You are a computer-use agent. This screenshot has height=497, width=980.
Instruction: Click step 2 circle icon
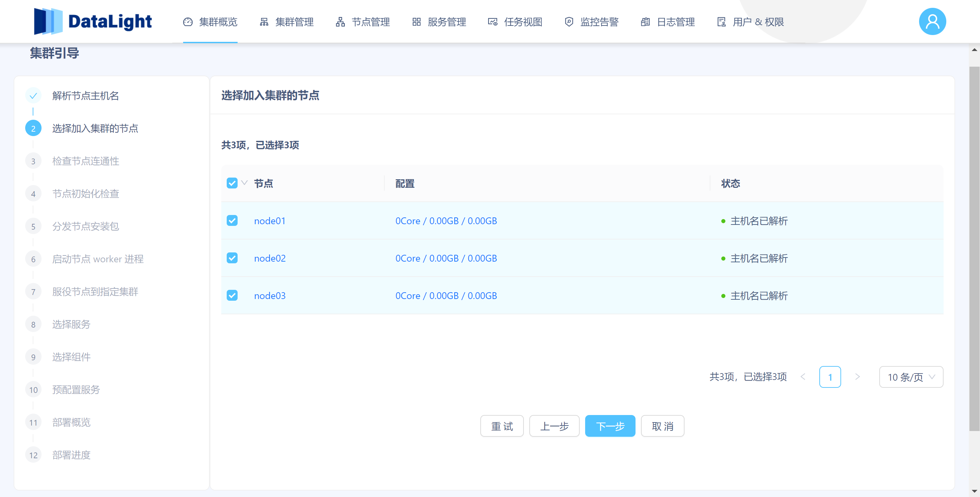(x=33, y=128)
